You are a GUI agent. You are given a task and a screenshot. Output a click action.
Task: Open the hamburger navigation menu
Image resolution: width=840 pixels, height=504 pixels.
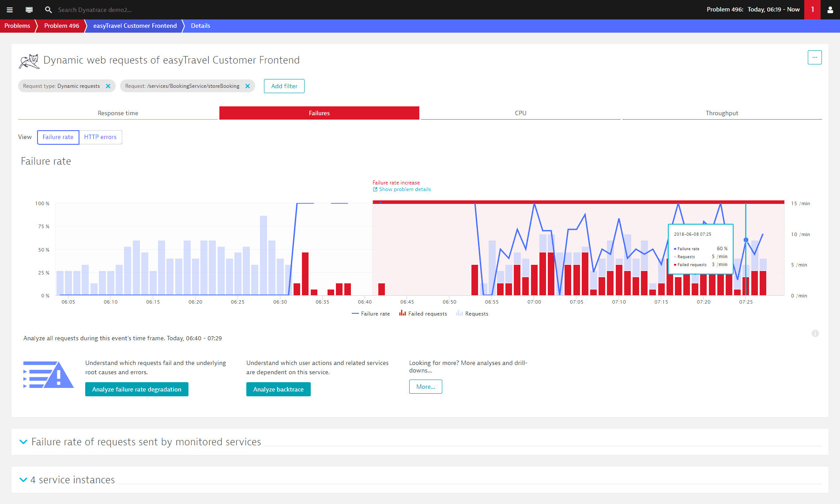click(10, 10)
